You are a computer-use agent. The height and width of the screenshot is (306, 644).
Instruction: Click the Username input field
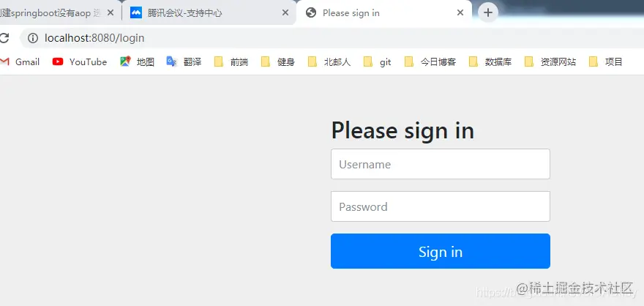point(441,164)
